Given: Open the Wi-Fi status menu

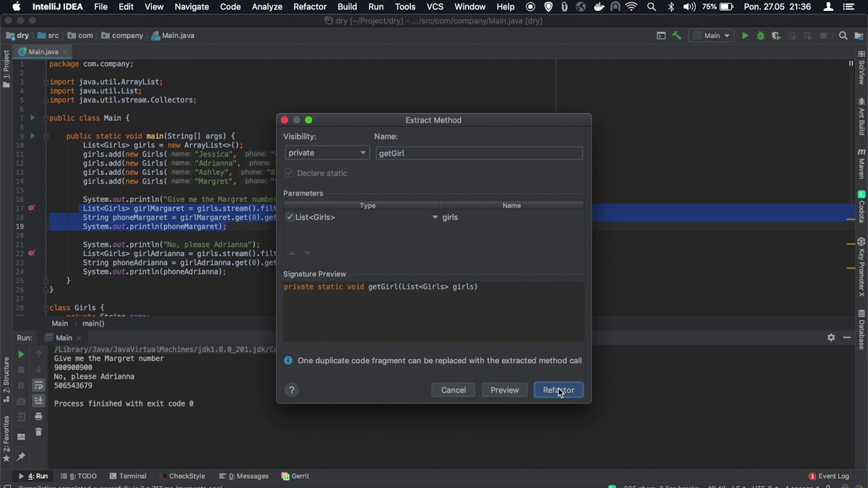Looking at the screenshot, I should click(632, 7).
